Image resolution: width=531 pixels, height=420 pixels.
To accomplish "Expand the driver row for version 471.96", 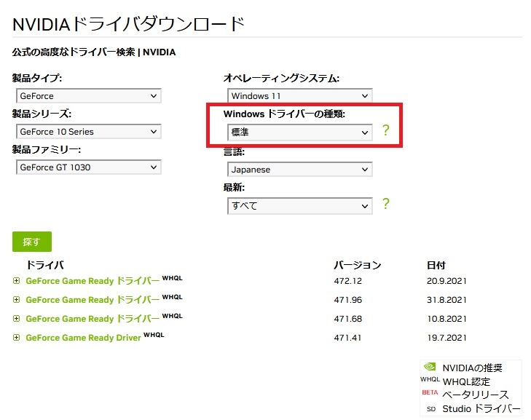I will coord(17,300).
